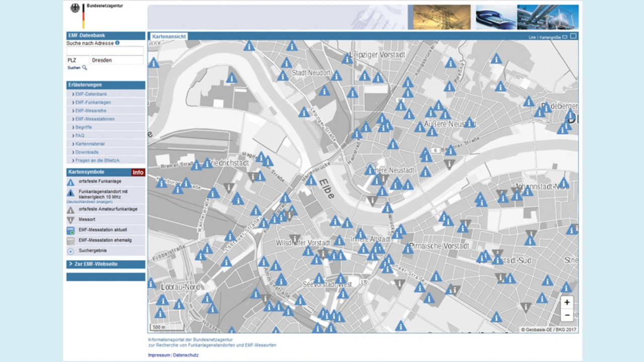Click the magnifier icon next to Suchen
Viewport: 644px width, 362px height.
tap(85, 68)
